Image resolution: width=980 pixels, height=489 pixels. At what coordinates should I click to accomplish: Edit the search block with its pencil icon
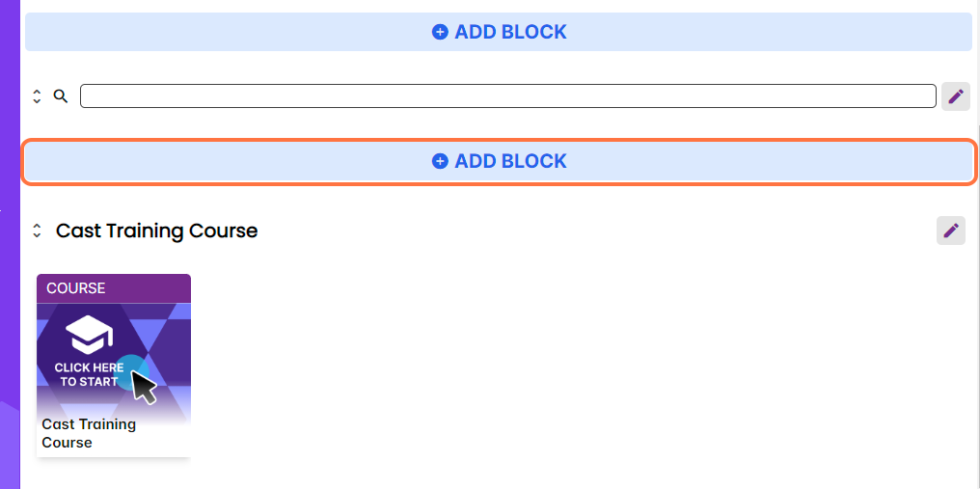pyautogui.click(x=955, y=96)
